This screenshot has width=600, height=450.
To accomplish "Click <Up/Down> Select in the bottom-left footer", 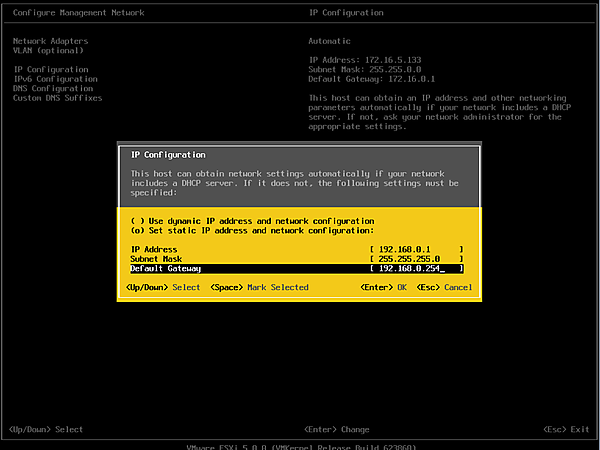I will click(45, 429).
